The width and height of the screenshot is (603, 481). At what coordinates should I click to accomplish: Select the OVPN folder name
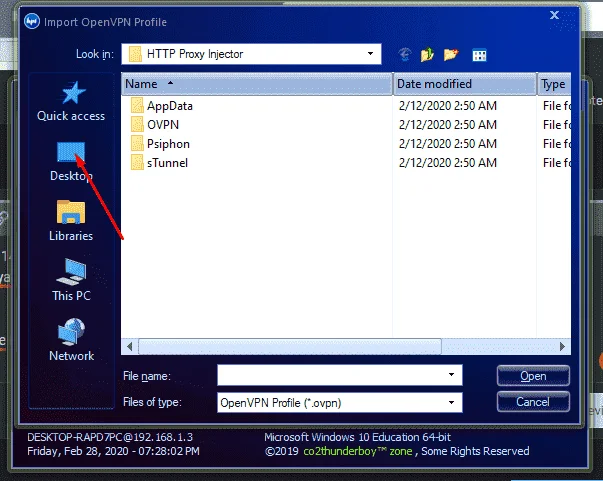coord(163,125)
